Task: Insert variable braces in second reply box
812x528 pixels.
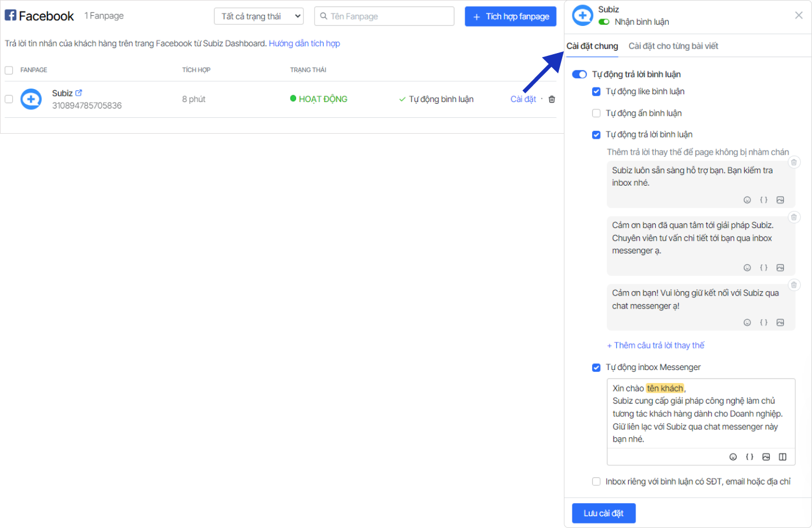Action: click(x=764, y=268)
